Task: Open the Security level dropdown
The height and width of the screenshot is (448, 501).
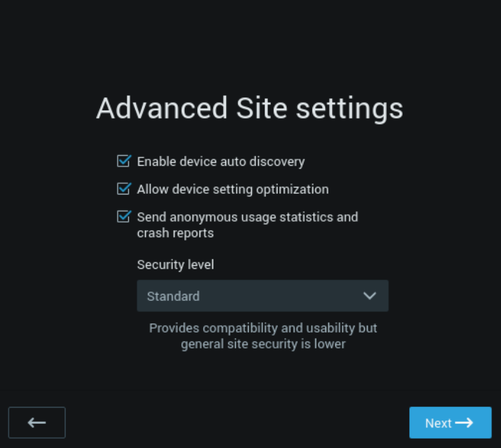Action: tap(263, 296)
